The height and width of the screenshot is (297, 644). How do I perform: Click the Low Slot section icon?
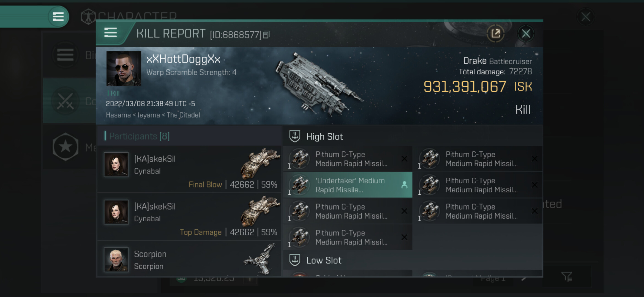295,260
